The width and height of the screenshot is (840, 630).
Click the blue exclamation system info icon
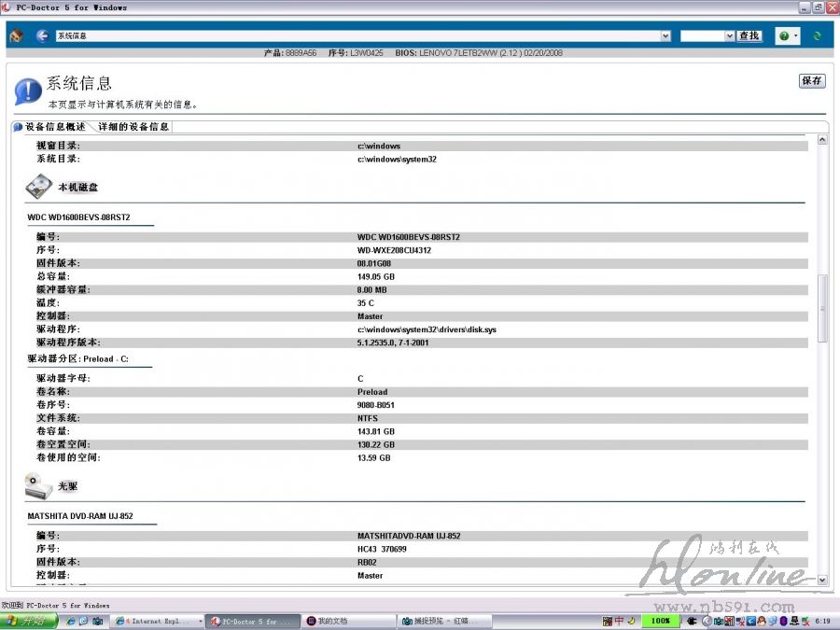[27, 91]
